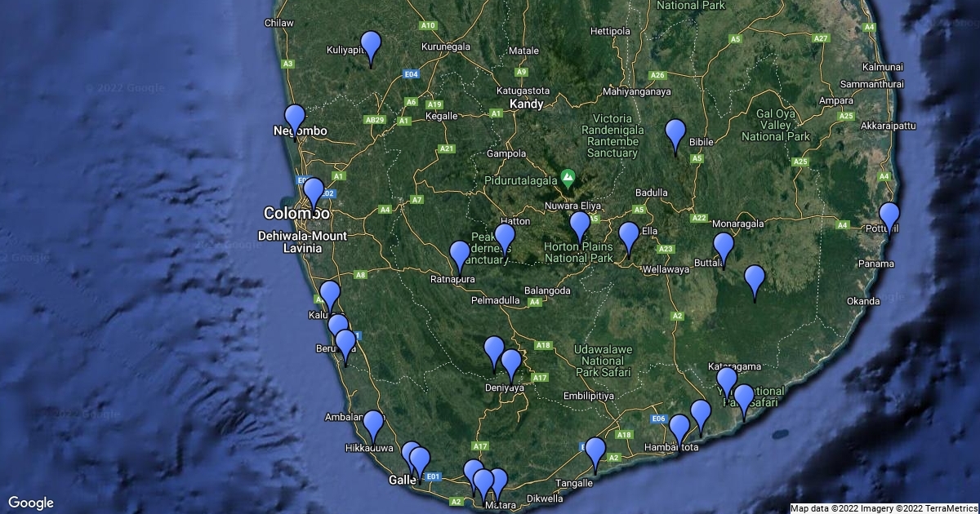This screenshot has width=980, height=514.
Task: Select the marker at Buttala
Action: pos(724,247)
